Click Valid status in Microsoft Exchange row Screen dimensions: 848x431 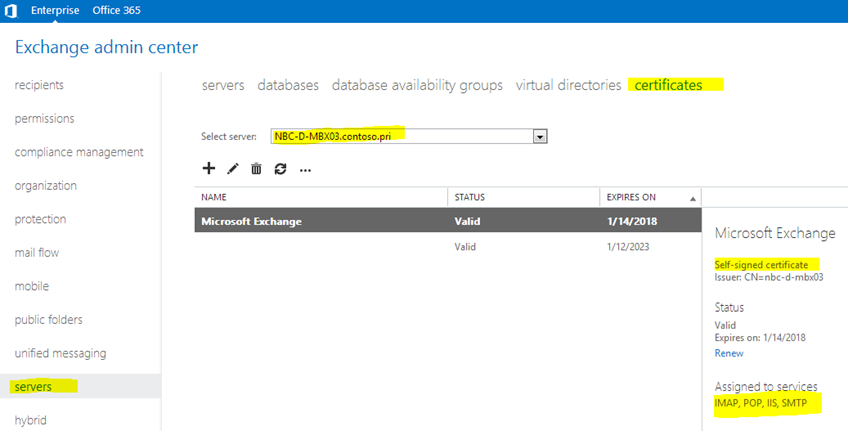[x=467, y=221]
